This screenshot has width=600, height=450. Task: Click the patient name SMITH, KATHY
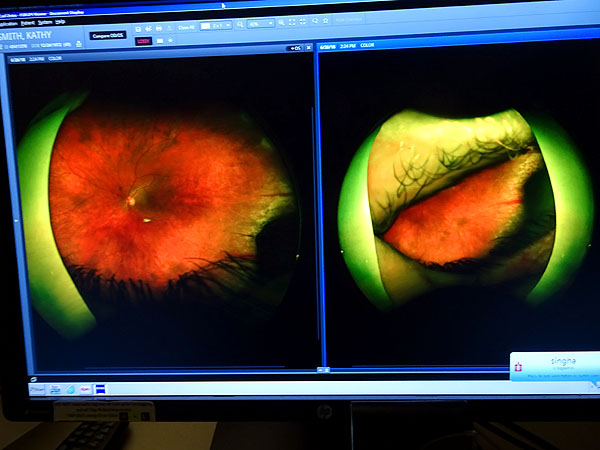pyautogui.click(x=26, y=36)
